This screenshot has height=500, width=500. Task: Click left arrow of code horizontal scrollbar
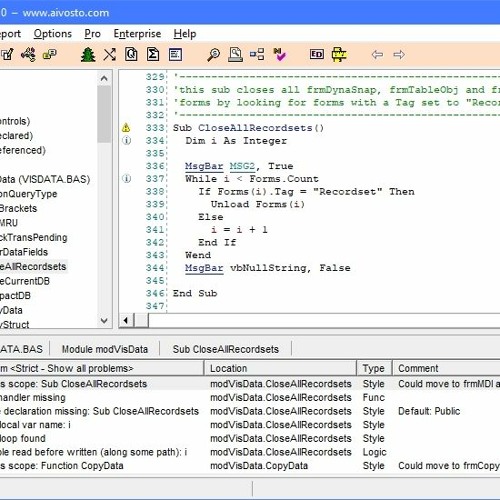click(126, 321)
